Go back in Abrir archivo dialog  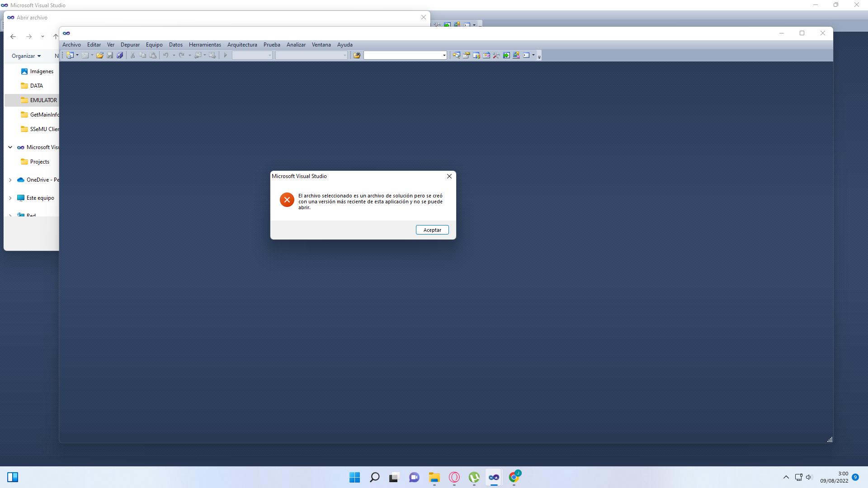13,37
